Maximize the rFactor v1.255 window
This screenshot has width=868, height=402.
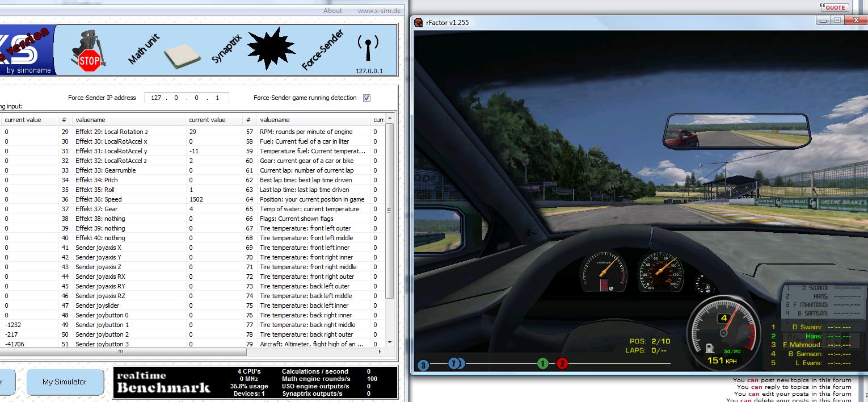tap(837, 20)
